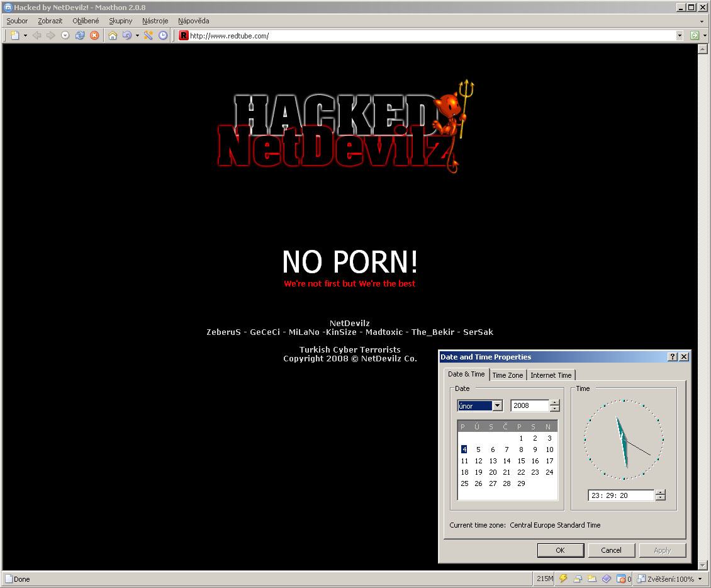
Task: Click the help question mark dialog button
Action: click(x=673, y=356)
